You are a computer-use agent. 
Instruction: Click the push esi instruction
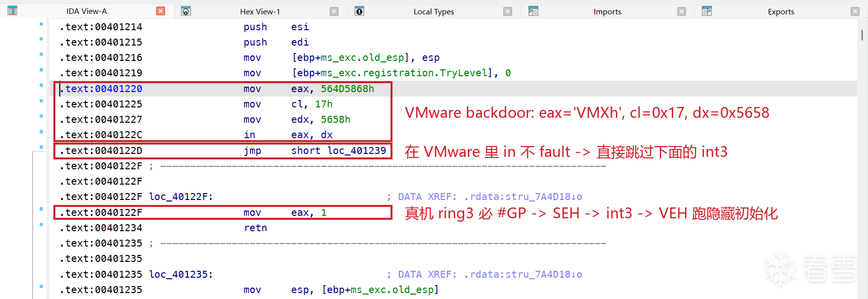point(276,27)
